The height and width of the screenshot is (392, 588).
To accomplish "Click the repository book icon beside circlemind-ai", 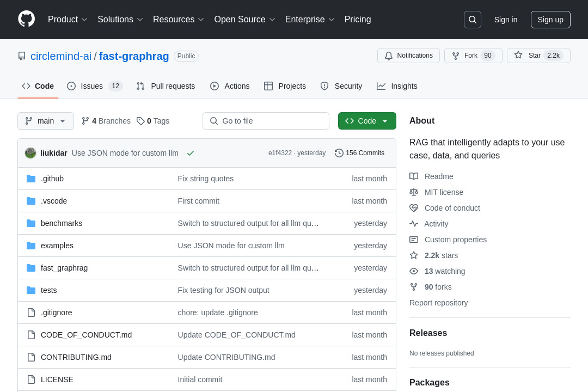I will tap(22, 56).
